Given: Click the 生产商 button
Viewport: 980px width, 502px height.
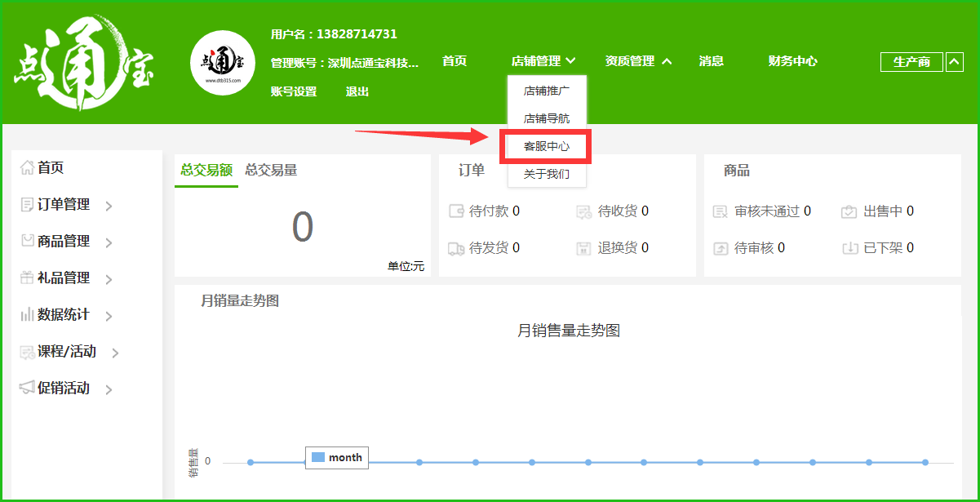Looking at the screenshot, I should coord(911,62).
